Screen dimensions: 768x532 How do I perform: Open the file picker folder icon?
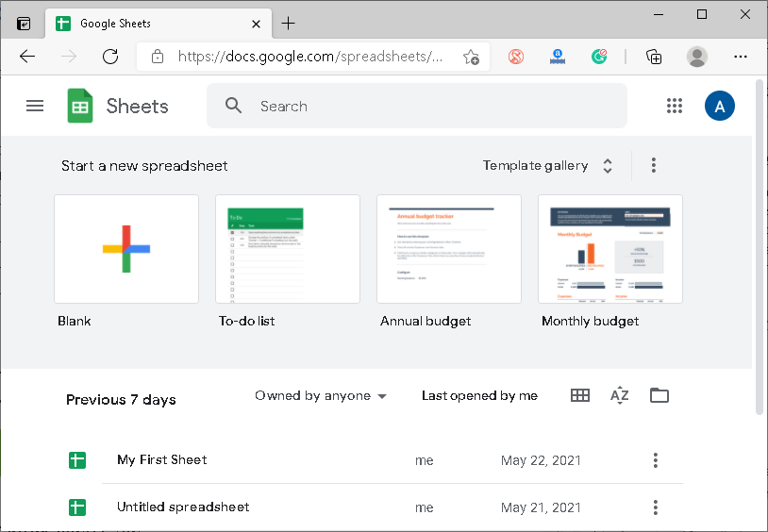point(659,395)
